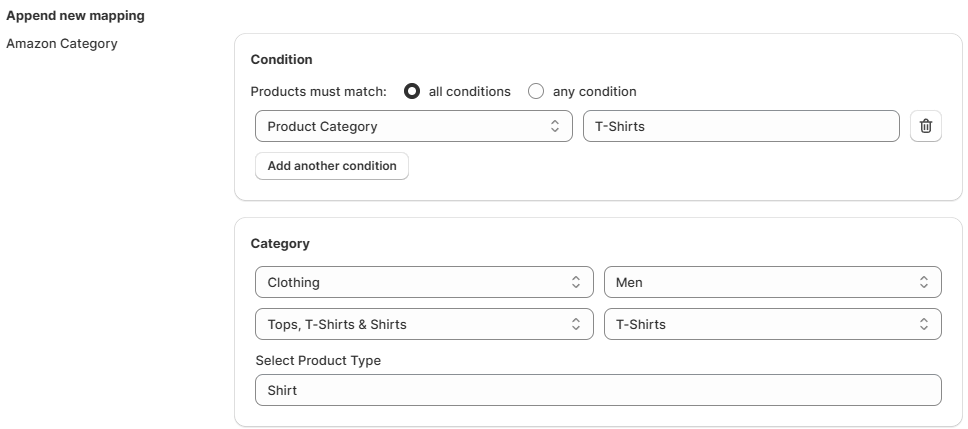Screen dimensions: 968x429
Task: Open the Product Category condition dropdown
Action: [414, 126]
